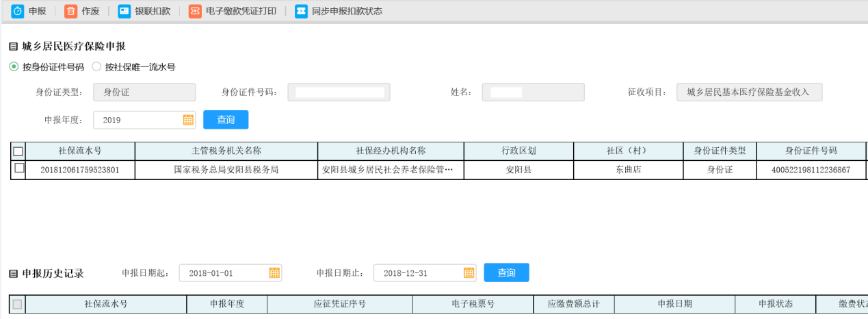Image resolution: width=868 pixels, height=319 pixels.
Task: Click the 银联扣款 card icon
Action: coord(124,11)
